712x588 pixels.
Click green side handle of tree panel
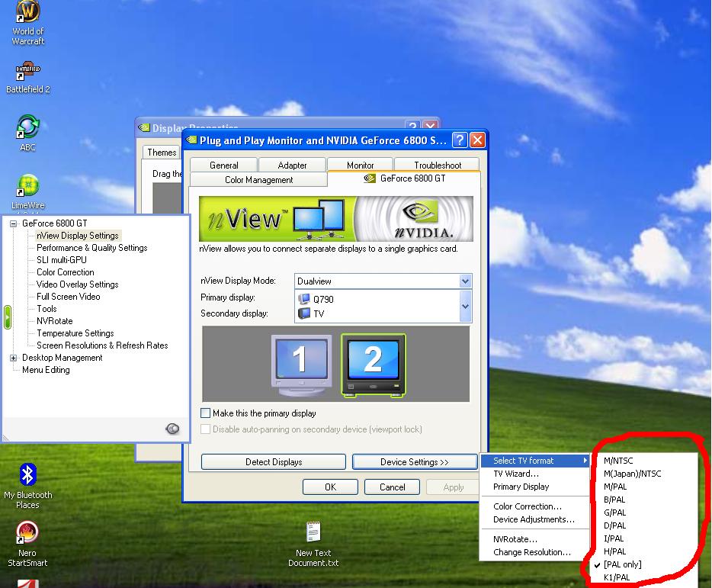point(8,316)
